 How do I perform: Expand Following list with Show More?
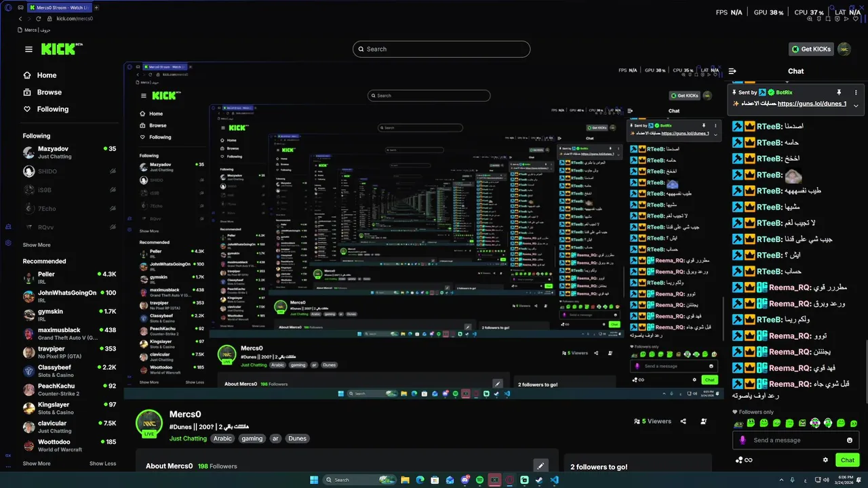pyautogui.click(x=37, y=245)
